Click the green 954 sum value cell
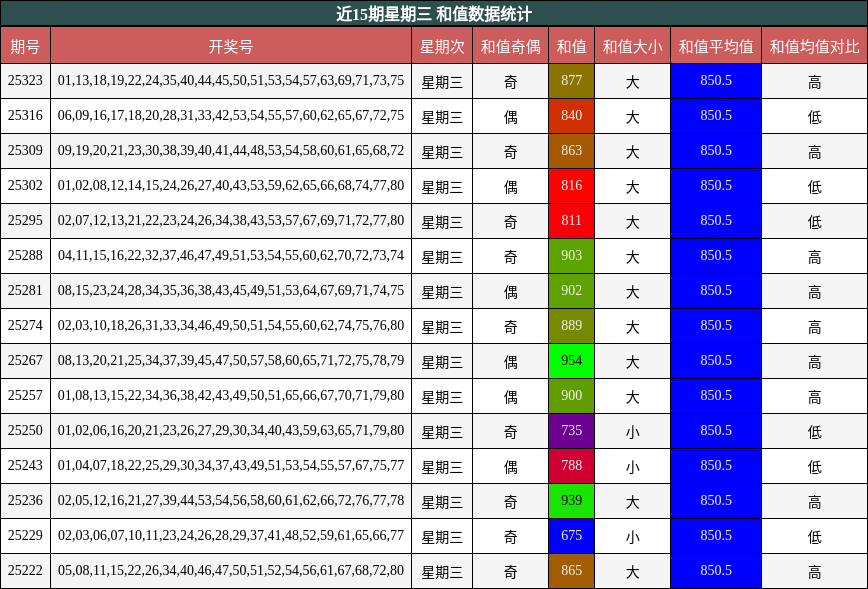This screenshot has width=868, height=589. pyautogui.click(x=573, y=361)
